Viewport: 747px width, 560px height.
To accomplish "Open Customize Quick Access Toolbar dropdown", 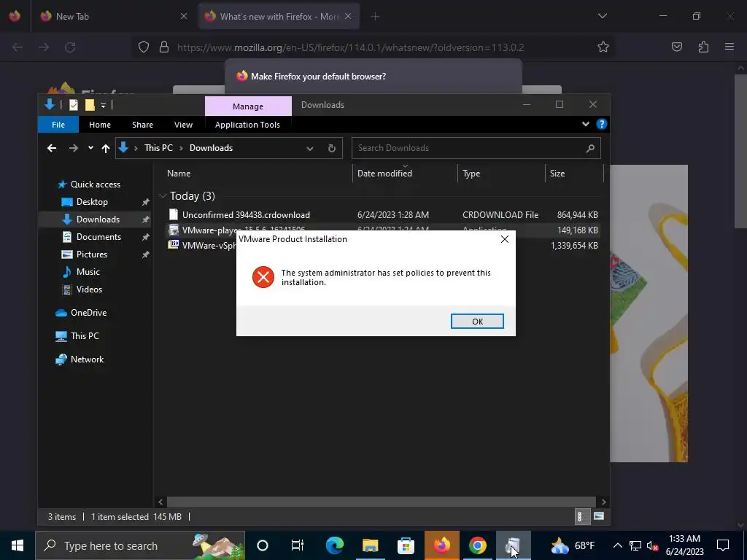I will (x=103, y=105).
